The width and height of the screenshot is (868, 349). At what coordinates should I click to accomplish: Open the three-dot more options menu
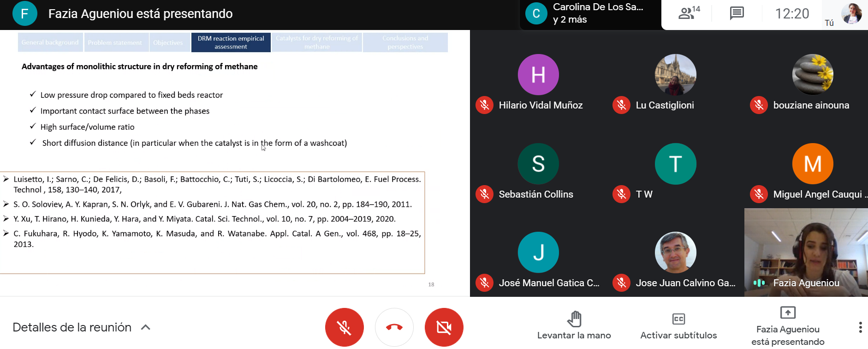(x=860, y=327)
